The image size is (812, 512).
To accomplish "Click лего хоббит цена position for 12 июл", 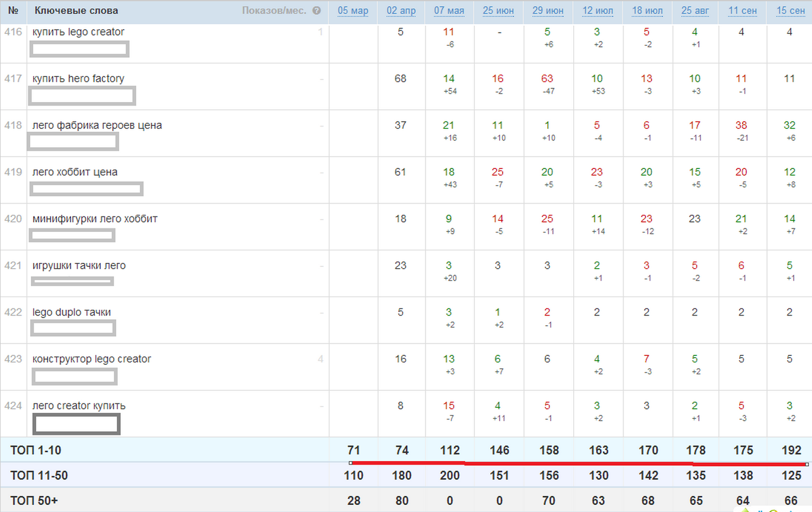I will (597, 172).
